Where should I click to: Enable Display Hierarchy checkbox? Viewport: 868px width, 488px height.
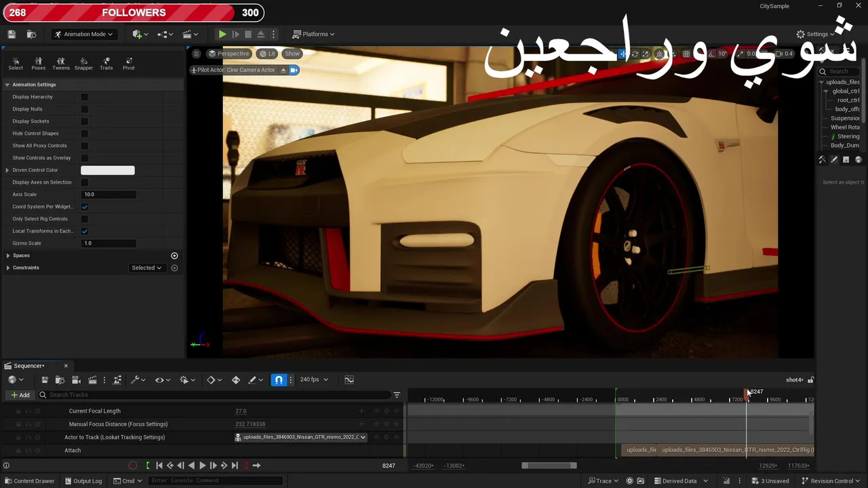[x=84, y=97]
